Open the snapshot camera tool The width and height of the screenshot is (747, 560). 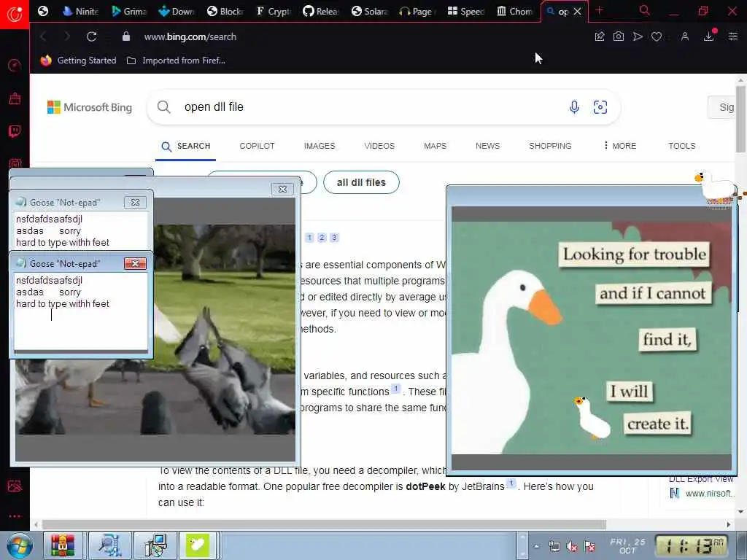[x=619, y=36]
